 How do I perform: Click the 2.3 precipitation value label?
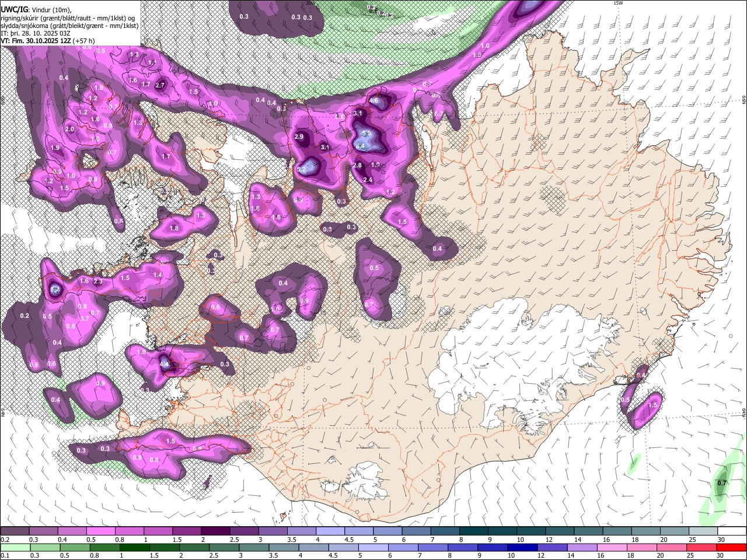coord(98,281)
